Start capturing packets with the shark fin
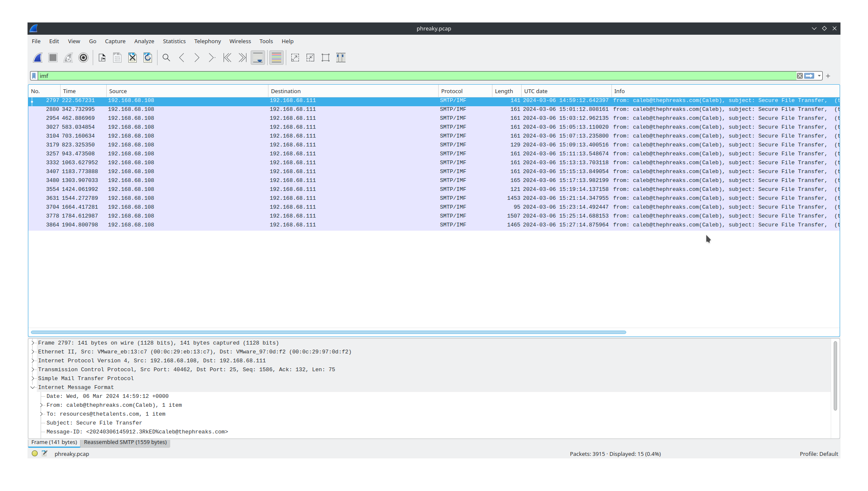The width and height of the screenshot is (868, 491). [38, 58]
